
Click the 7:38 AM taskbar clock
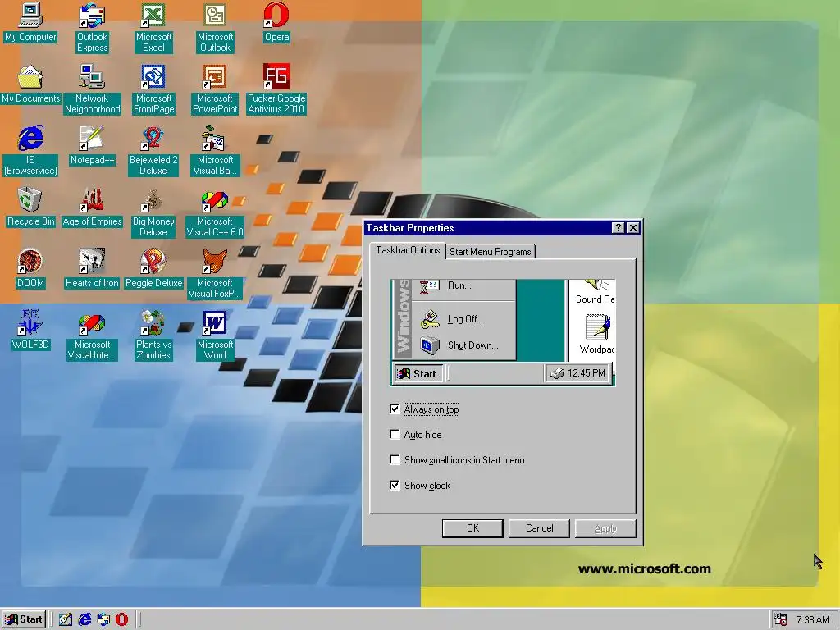[813, 620]
